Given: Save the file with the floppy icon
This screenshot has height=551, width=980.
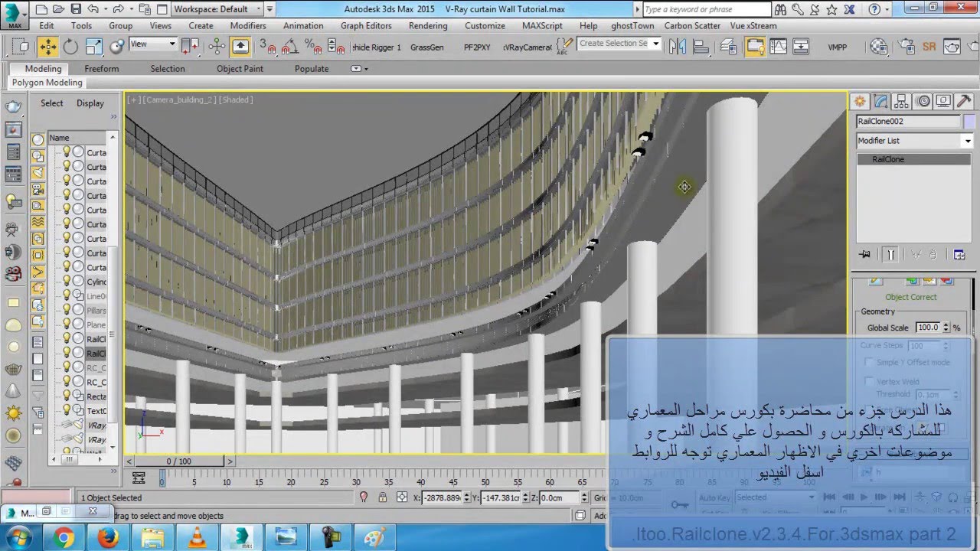Looking at the screenshot, I should 76,9.
